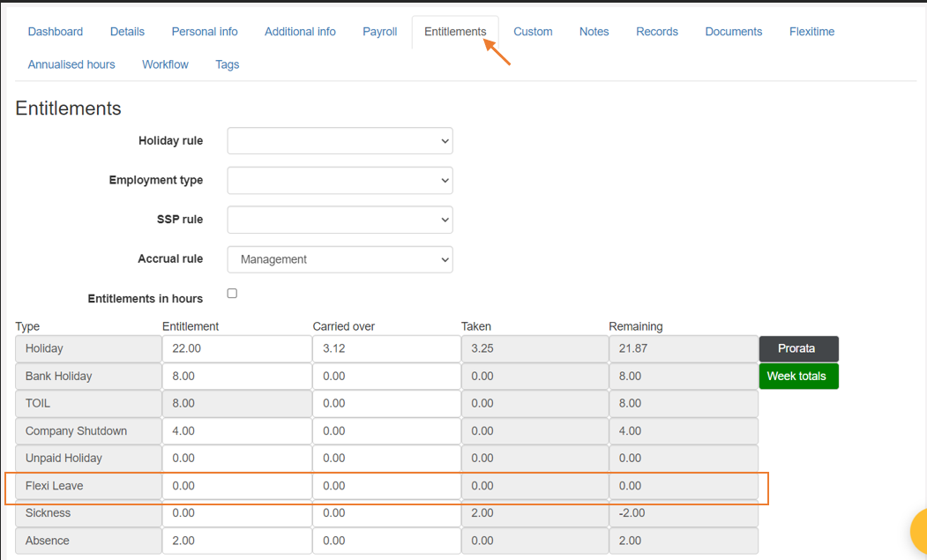
Task: Enable the Entitlements in hours checkbox
Action: pyautogui.click(x=232, y=293)
